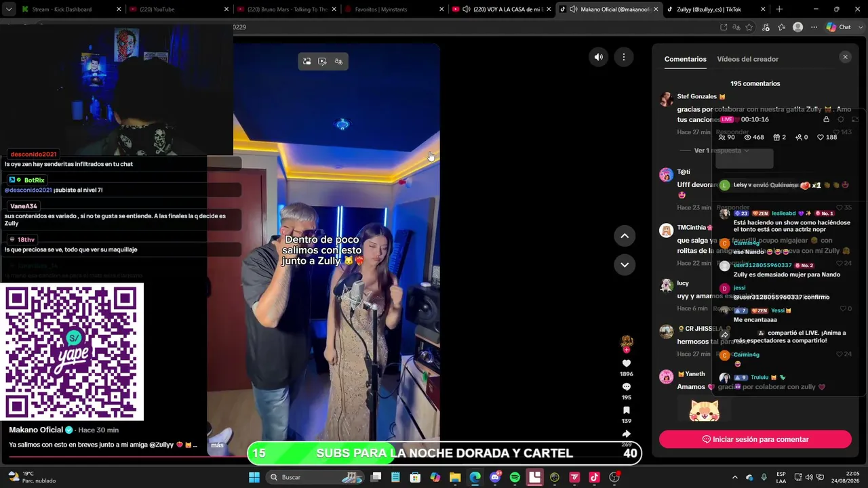The width and height of the screenshot is (868, 488).
Task: Click the lock icon in the LIVE overlay
Action: pyautogui.click(x=826, y=119)
